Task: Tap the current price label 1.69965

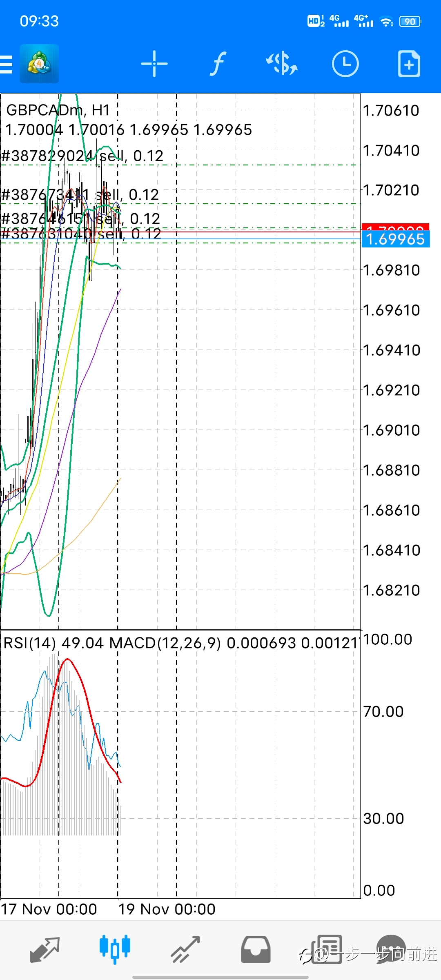Action: [396, 239]
